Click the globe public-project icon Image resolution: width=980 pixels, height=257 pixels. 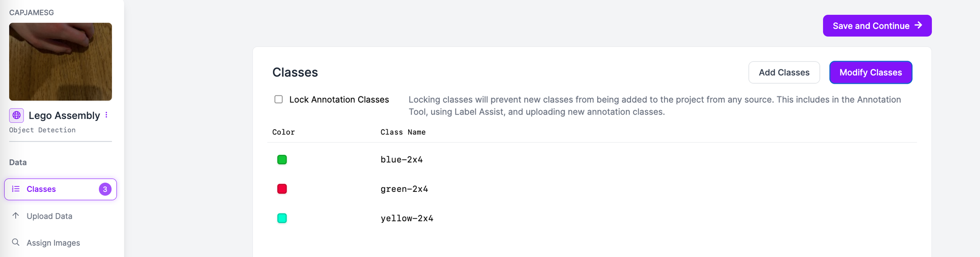pyautogui.click(x=16, y=115)
